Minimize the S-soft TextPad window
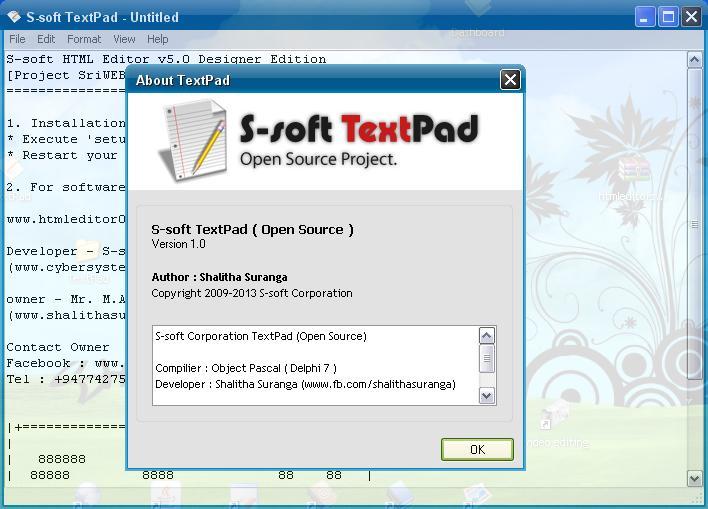Image resolution: width=708 pixels, height=509 pixels. click(x=645, y=17)
